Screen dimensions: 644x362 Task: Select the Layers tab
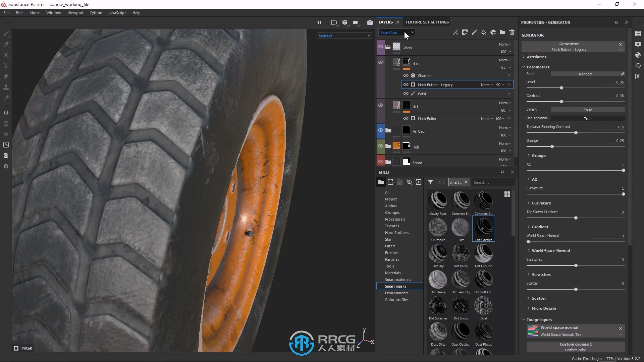pyautogui.click(x=386, y=22)
